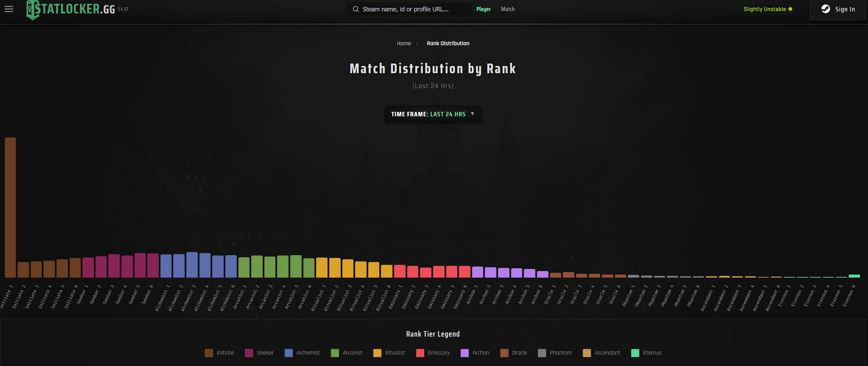Viewport: 868px width, 366px height.
Task: Click the Archon legend label
Action: [x=481, y=353]
